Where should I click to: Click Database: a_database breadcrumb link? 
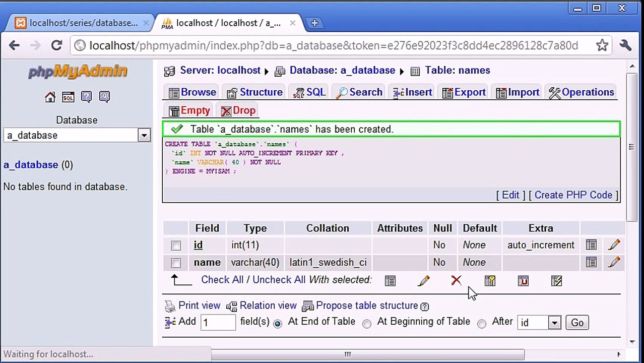point(342,71)
